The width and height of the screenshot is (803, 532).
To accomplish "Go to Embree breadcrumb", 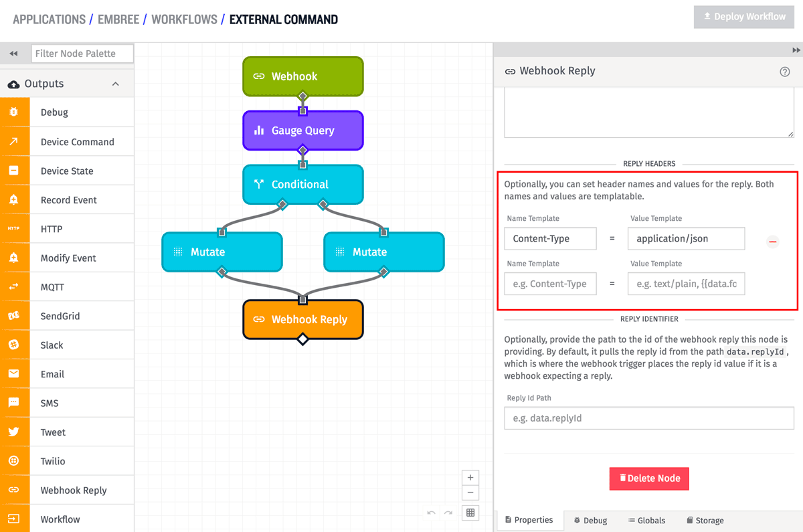I will [x=118, y=19].
